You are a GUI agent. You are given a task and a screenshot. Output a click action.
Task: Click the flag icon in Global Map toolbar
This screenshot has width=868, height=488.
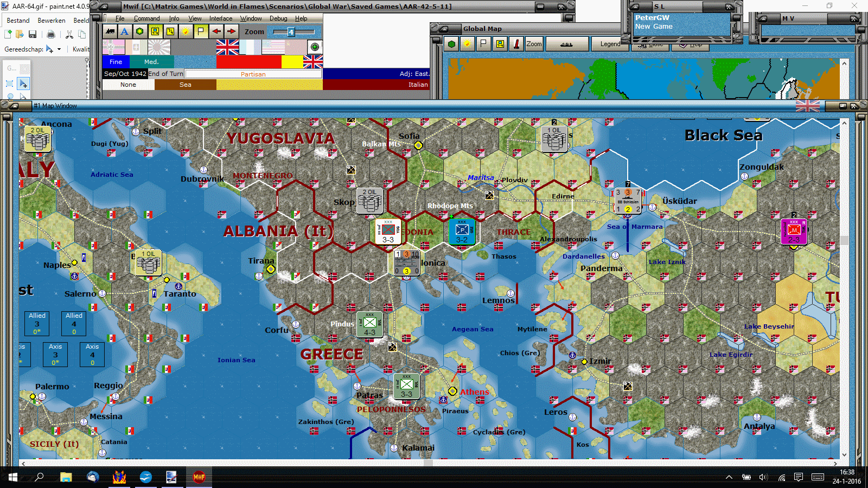click(x=483, y=44)
